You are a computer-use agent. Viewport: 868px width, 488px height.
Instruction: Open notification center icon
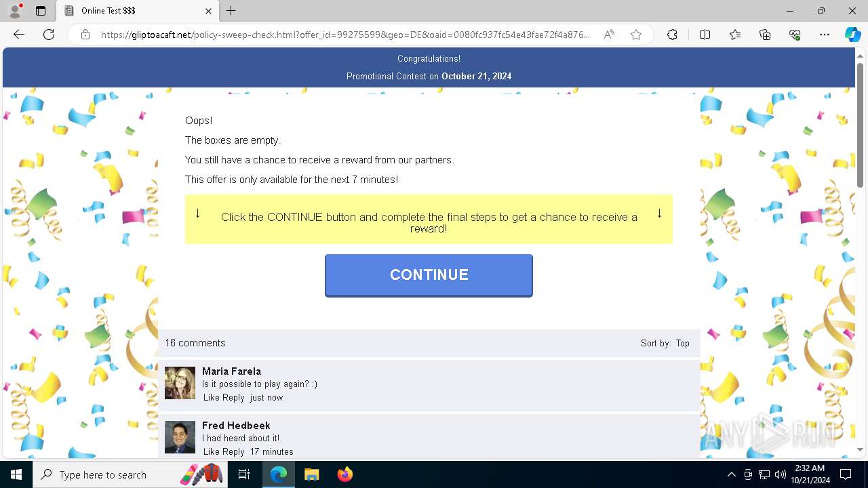[846, 474]
